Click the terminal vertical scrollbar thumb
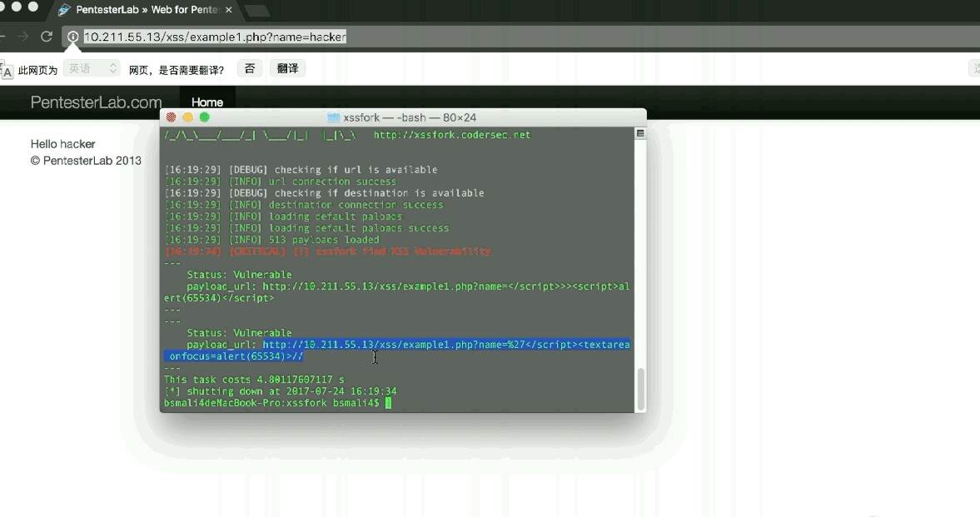Viewport: 980px width, 517px height. [640, 388]
